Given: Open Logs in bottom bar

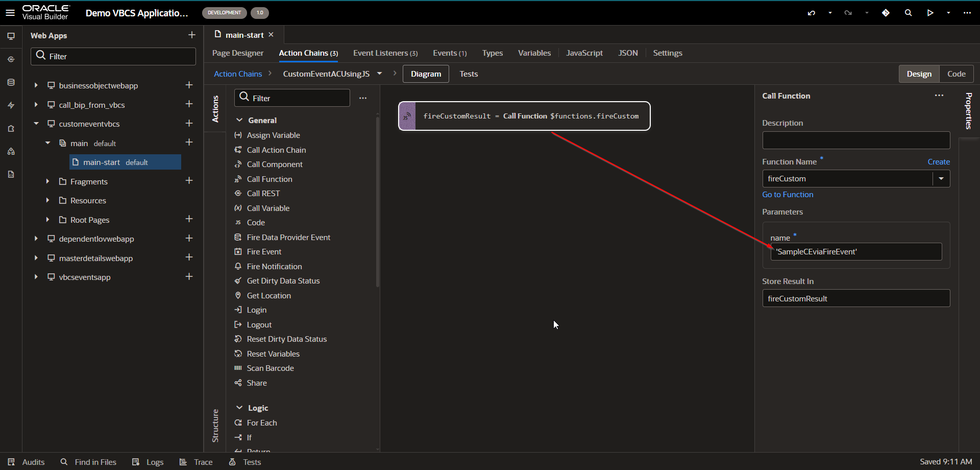Looking at the screenshot, I should [x=148, y=462].
